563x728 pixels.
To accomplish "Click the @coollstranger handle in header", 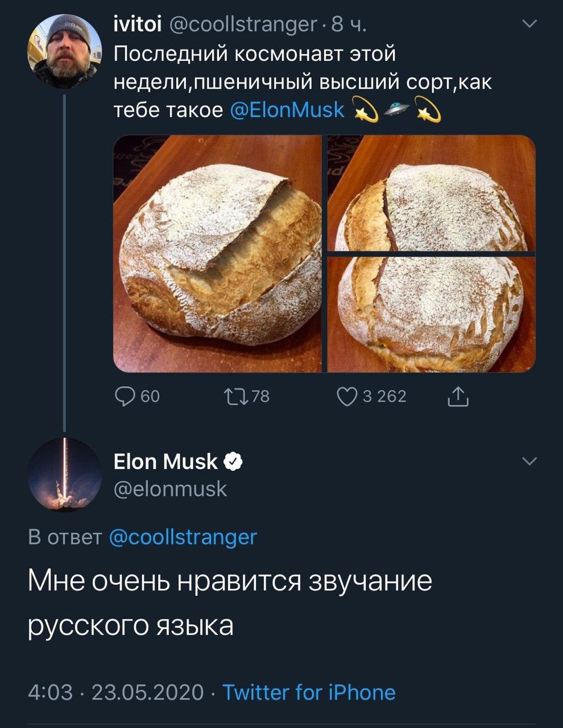I will [243, 24].
